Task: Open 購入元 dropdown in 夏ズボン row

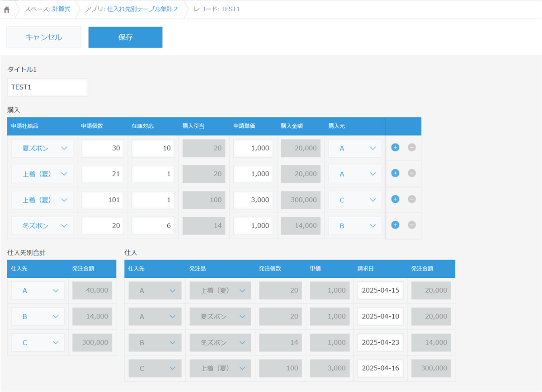Action: point(355,148)
